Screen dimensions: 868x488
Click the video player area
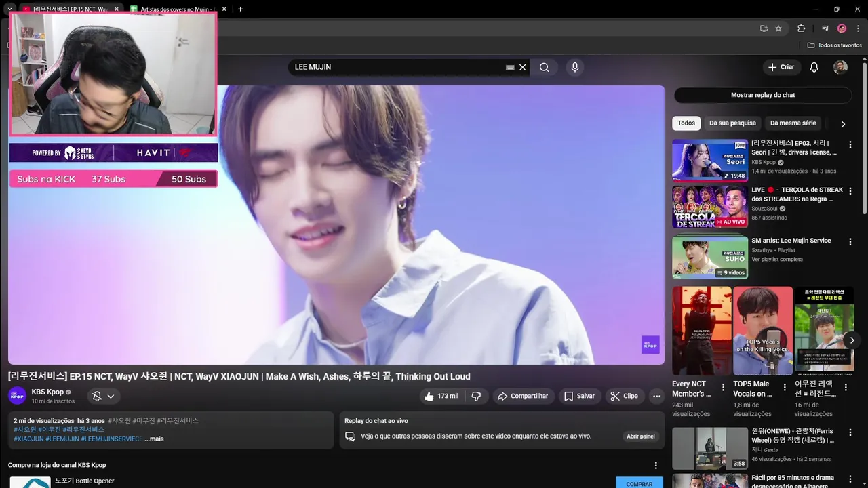(x=336, y=225)
